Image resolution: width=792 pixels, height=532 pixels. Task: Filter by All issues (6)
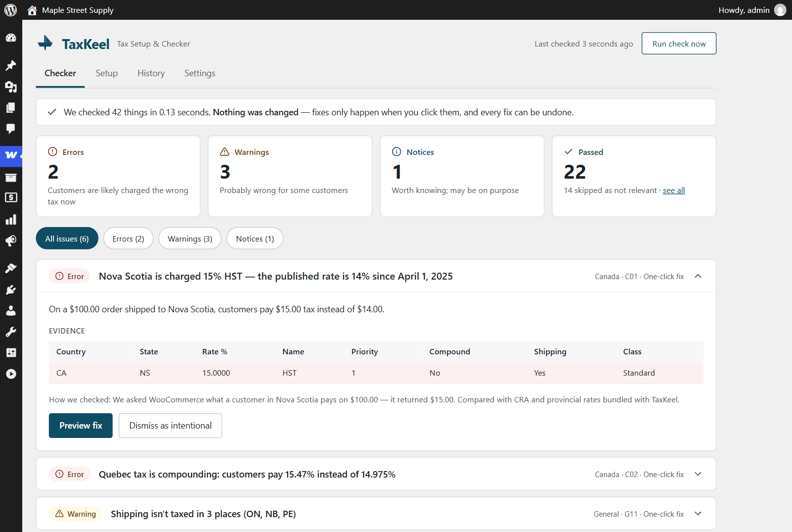click(x=67, y=239)
